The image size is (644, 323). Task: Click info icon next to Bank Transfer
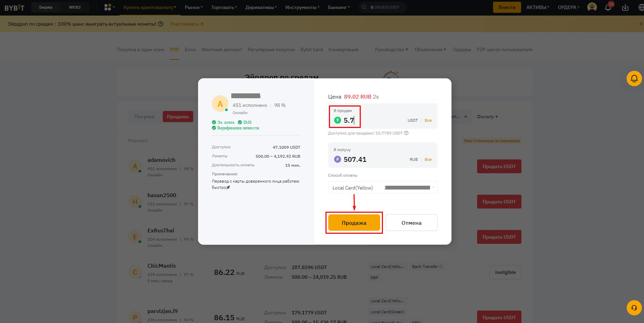[441, 267]
